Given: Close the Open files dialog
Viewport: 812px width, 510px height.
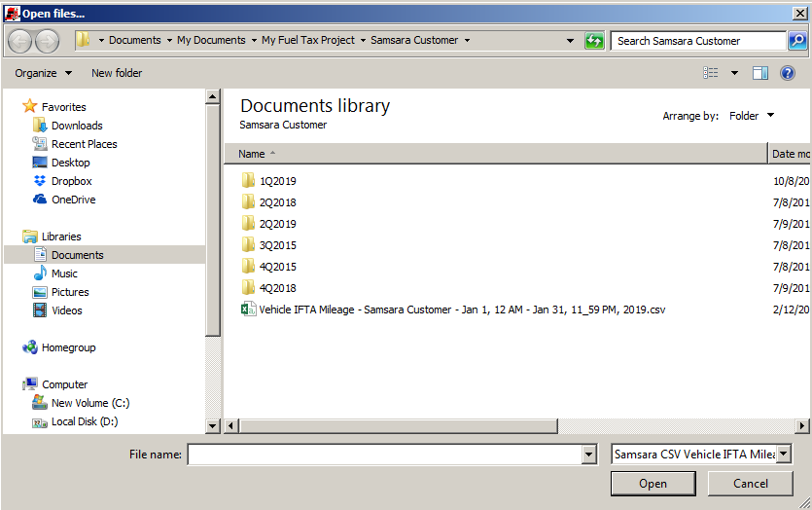Looking at the screenshot, I should click(x=799, y=14).
